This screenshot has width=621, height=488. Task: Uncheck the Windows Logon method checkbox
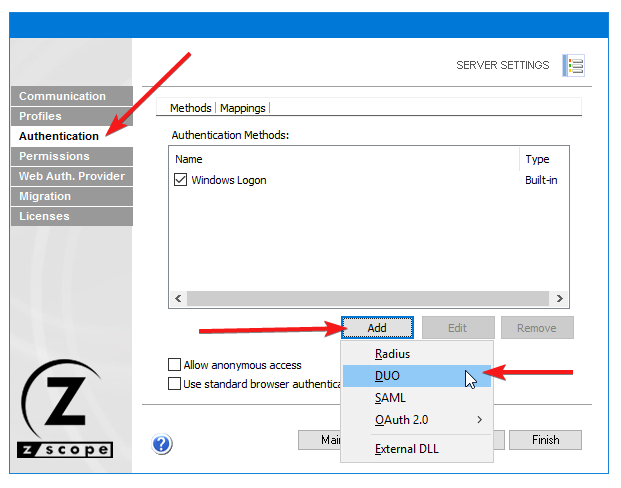coord(180,180)
